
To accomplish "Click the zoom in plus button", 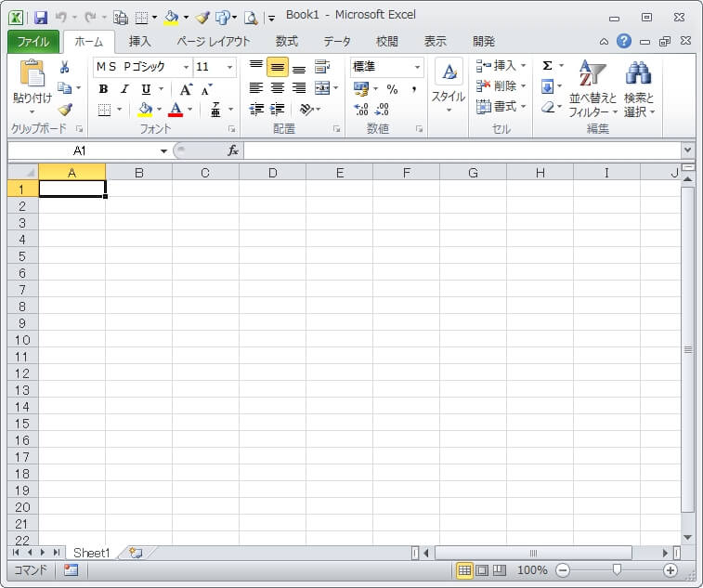I will pyautogui.click(x=670, y=570).
